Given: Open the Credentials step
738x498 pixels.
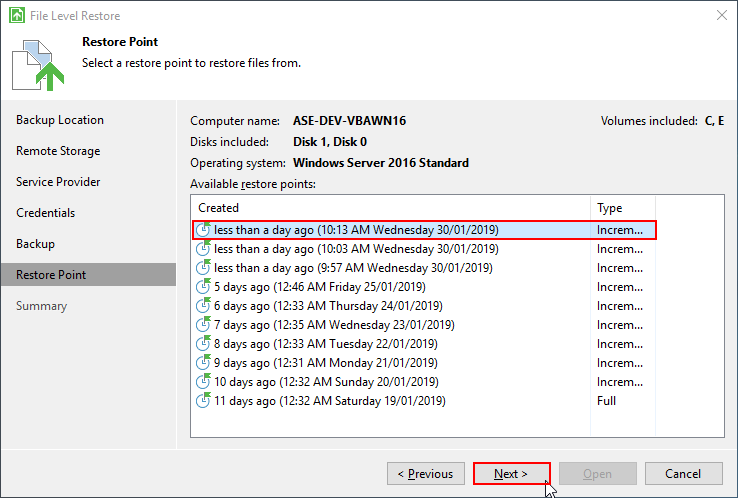Looking at the screenshot, I should pyautogui.click(x=46, y=213).
